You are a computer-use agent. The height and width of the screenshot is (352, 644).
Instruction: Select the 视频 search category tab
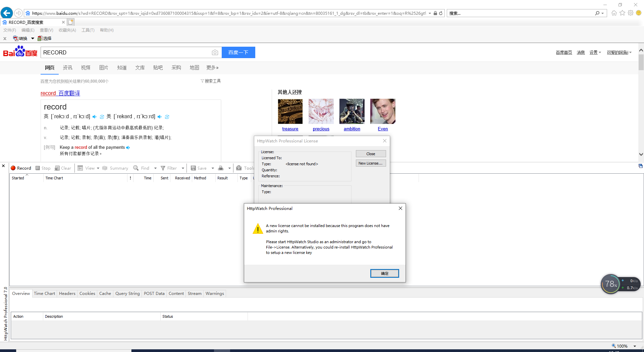coord(86,68)
